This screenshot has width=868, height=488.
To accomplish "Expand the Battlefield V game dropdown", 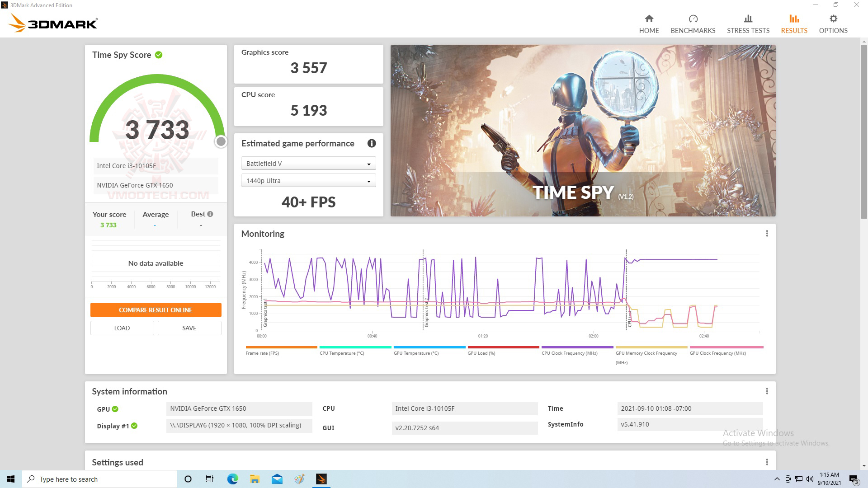I will (x=308, y=164).
